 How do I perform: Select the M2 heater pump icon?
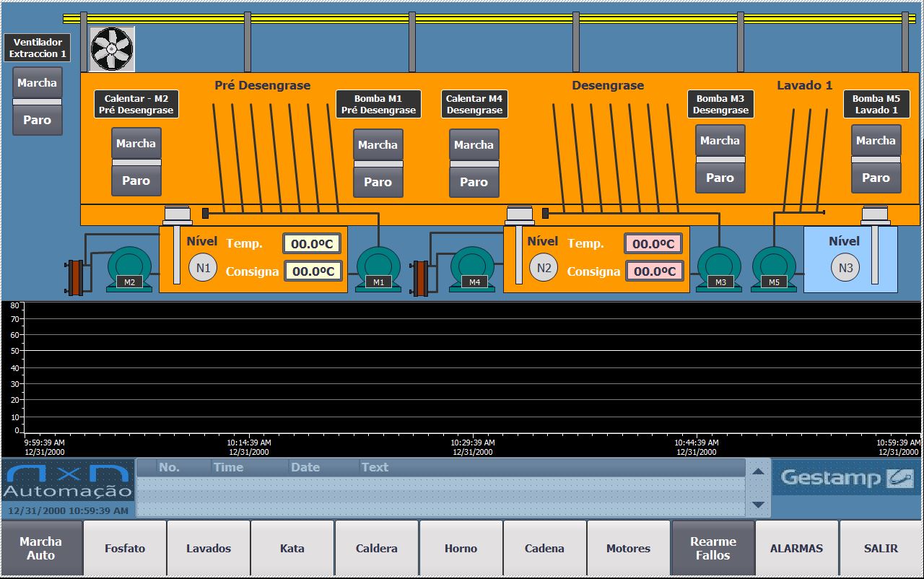pyautogui.click(x=130, y=269)
